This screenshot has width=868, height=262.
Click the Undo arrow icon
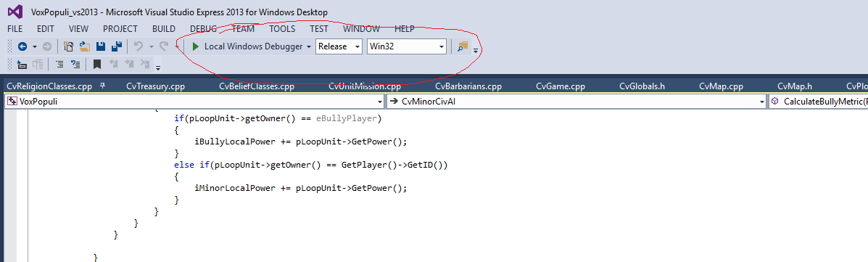tap(139, 46)
